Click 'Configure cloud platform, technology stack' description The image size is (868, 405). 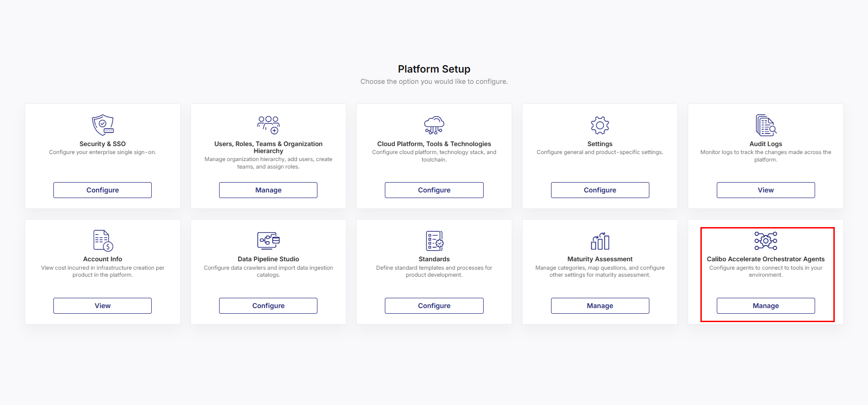click(434, 156)
